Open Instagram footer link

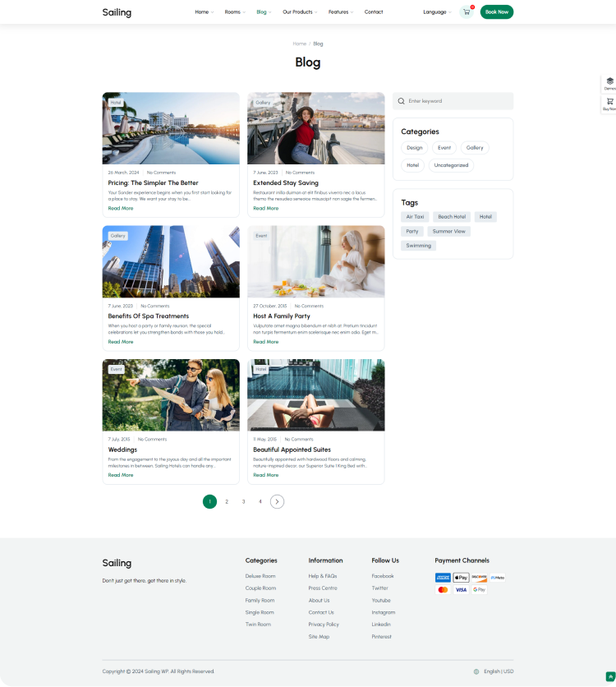point(384,612)
